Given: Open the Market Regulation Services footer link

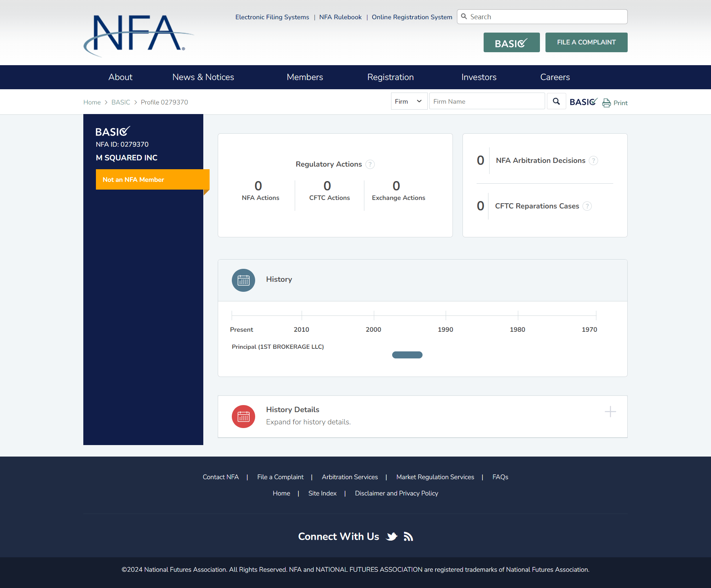Looking at the screenshot, I should point(435,477).
